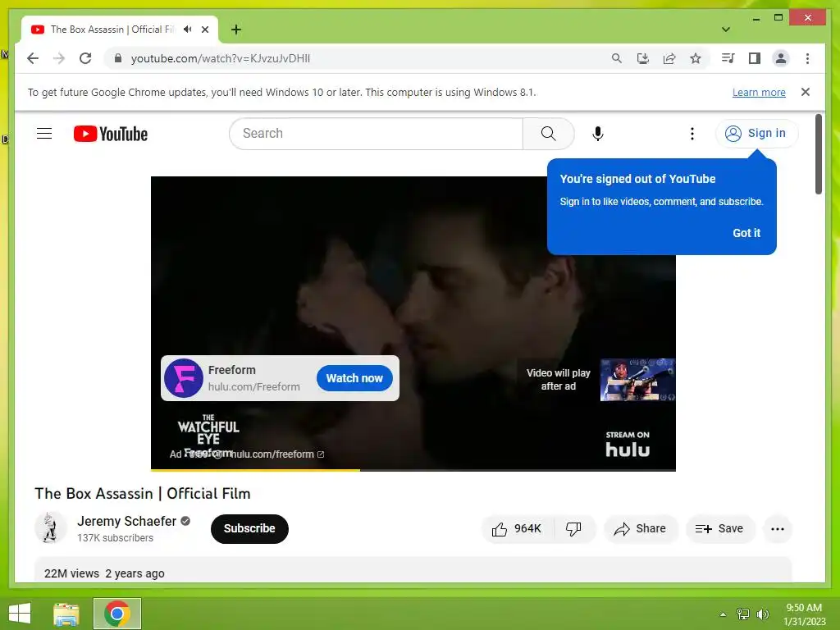The width and height of the screenshot is (840, 630).
Task: Open the Jeremy Schaefer channel name
Action: [x=126, y=521]
